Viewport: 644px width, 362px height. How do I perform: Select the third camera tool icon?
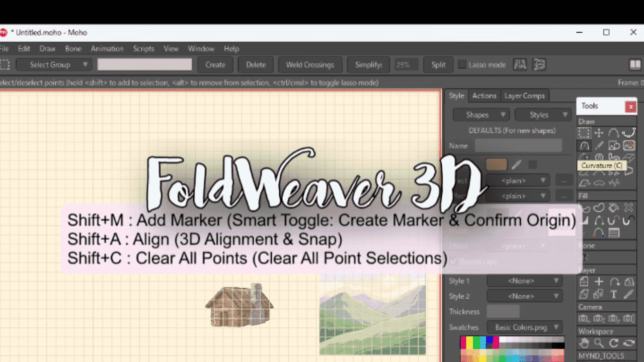(614, 319)
